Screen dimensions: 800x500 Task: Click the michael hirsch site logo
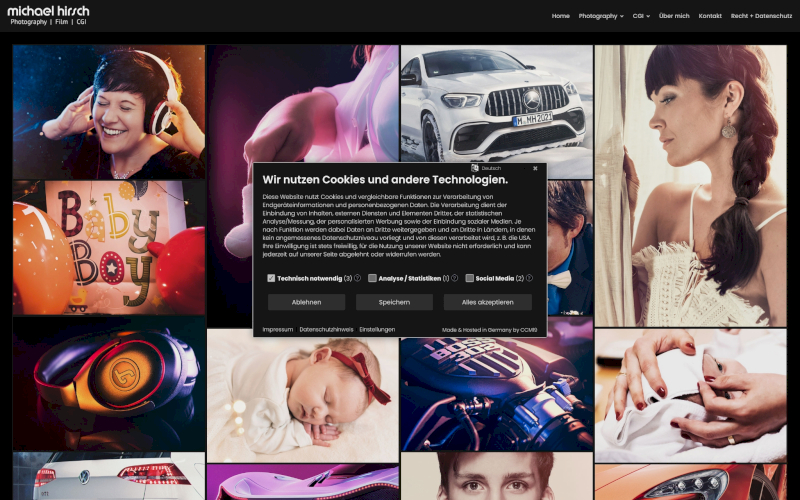(x=48, y=15)
